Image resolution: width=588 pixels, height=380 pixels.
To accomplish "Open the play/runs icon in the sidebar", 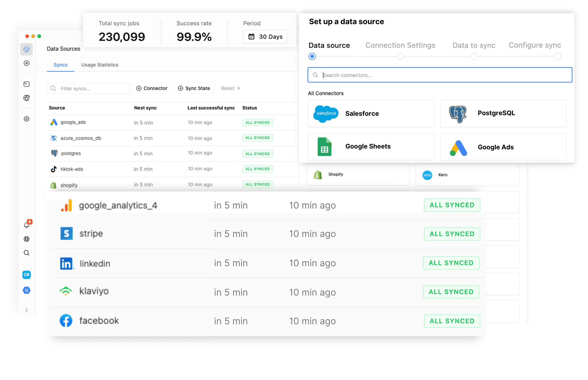I will point(26,63).
